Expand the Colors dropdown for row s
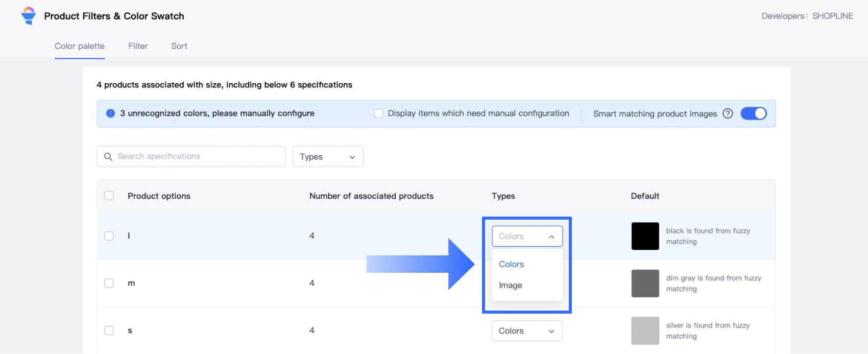The image size is (868, 354). click(527, 331)
